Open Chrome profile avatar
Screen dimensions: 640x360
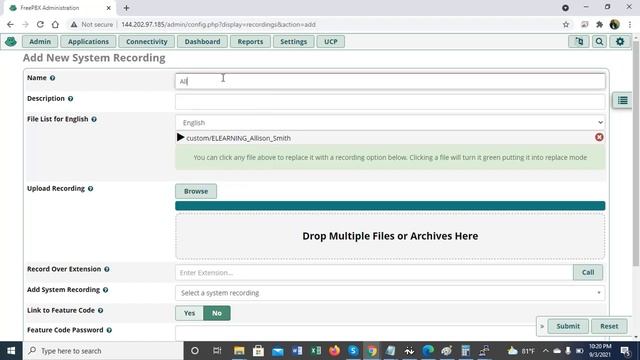pos(614,24)
